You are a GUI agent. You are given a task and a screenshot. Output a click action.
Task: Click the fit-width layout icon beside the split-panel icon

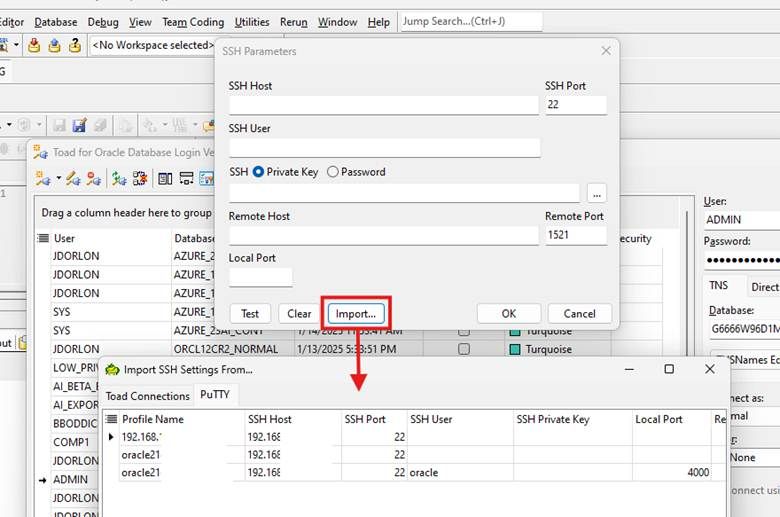(x=187, y=178)
